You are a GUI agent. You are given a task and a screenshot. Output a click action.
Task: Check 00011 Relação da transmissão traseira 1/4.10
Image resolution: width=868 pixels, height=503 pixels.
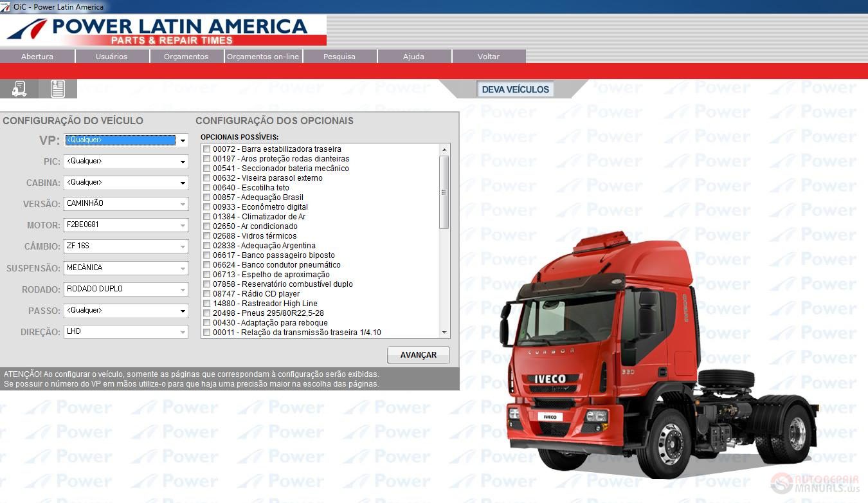[207, 333]
